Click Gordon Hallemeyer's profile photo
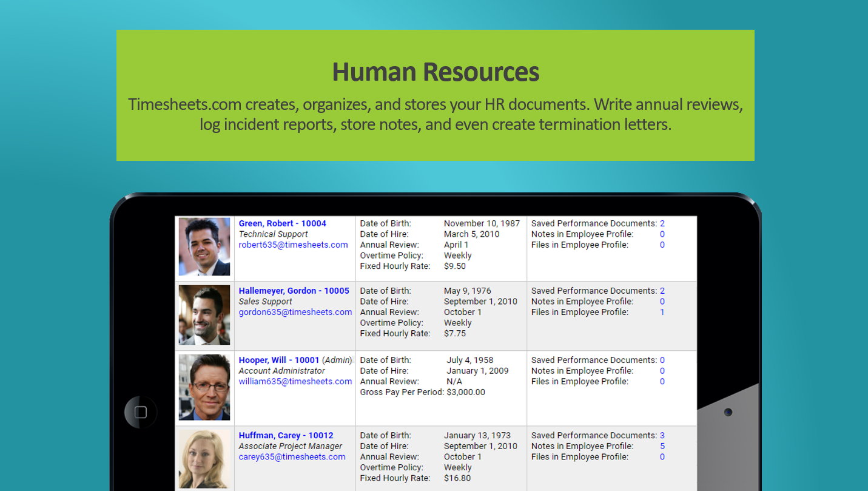 coord(204,315)
